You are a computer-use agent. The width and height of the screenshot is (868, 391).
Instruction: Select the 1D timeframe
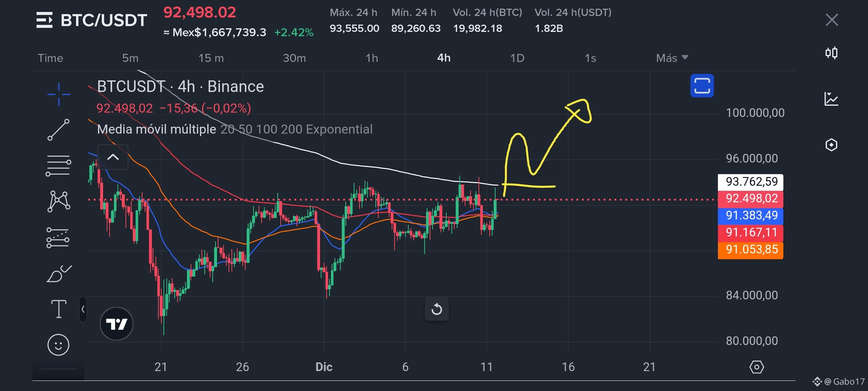pyautogui.click(x=517, y=58)
